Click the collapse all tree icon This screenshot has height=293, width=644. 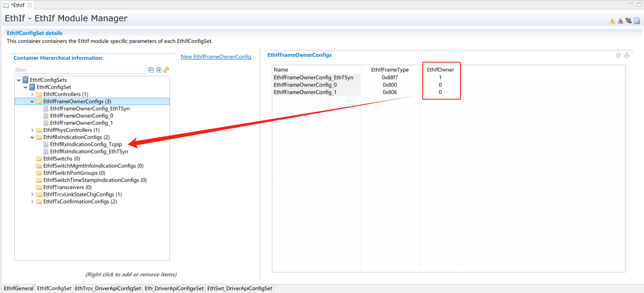pyautogui.click(x=151, y=70)
